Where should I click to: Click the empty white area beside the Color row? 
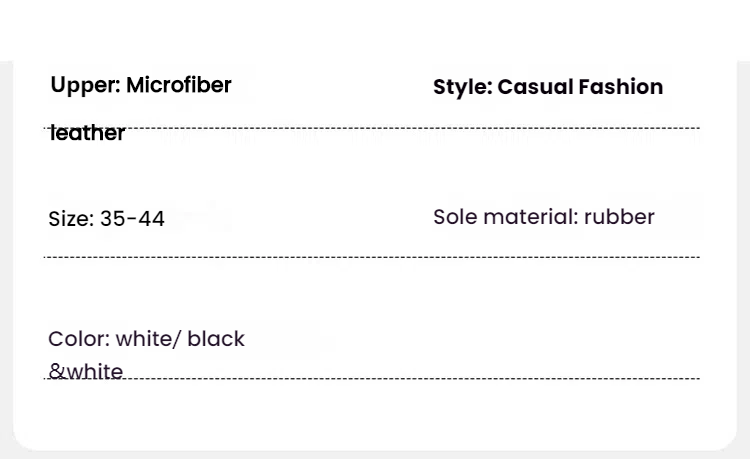(520, 335)
